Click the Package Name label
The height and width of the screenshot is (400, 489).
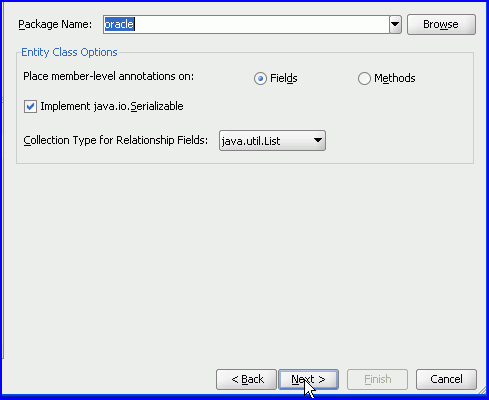(55, 24)
